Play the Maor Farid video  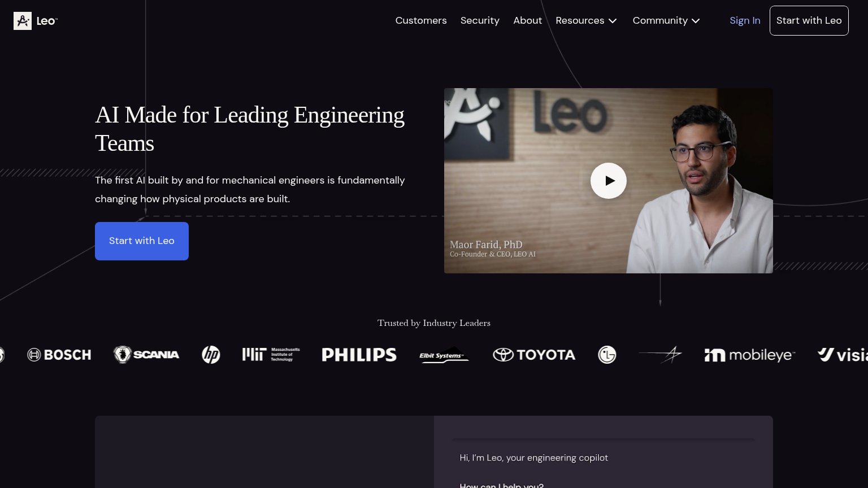point(609,181)
